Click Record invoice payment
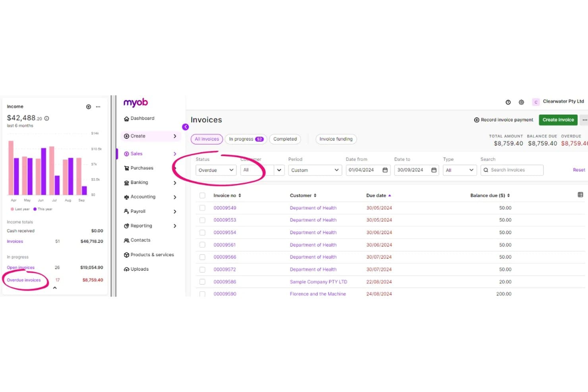The width and height of the screenshot is (588, 392). pos(504,120)
